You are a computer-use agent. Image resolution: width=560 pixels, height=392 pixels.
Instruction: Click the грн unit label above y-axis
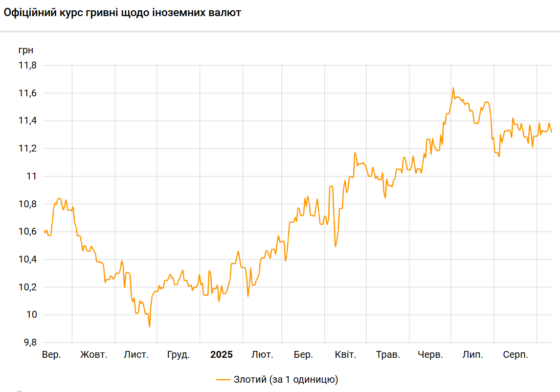(x=26, y=50)
